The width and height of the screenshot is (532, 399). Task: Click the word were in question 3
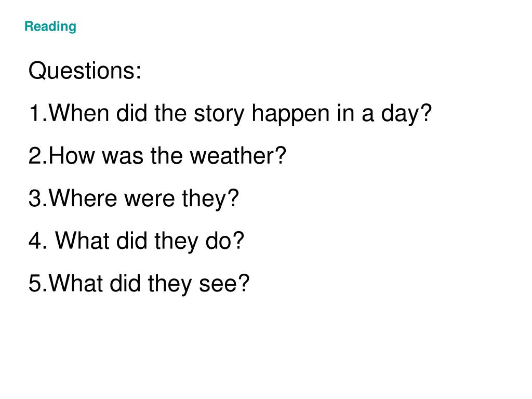point(150,201)
